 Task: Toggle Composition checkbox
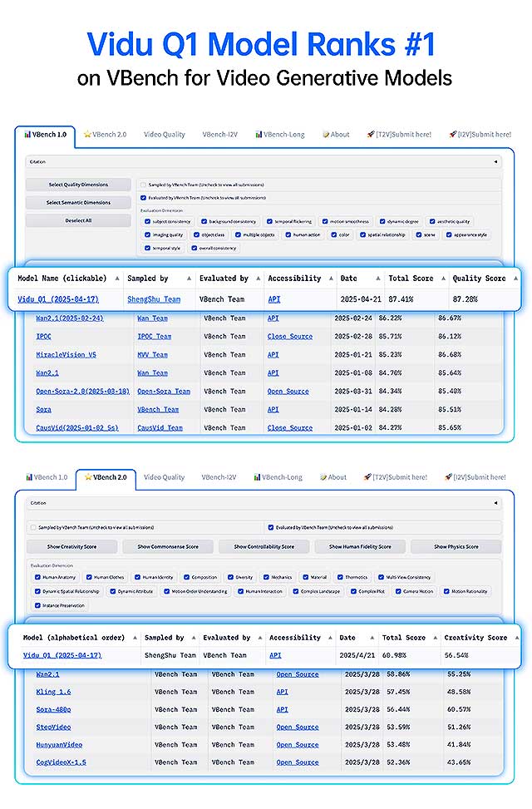click(186, 577)
